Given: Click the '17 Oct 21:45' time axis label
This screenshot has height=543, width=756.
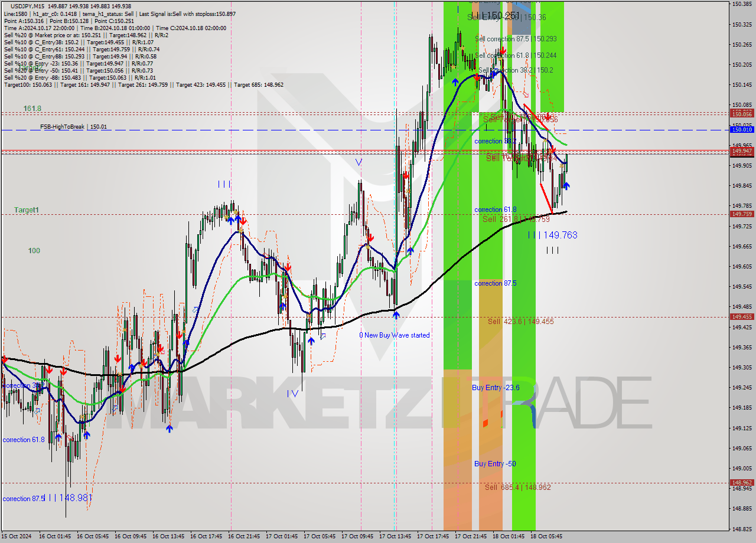Looking at the screenshot, I should coord(471,537).
